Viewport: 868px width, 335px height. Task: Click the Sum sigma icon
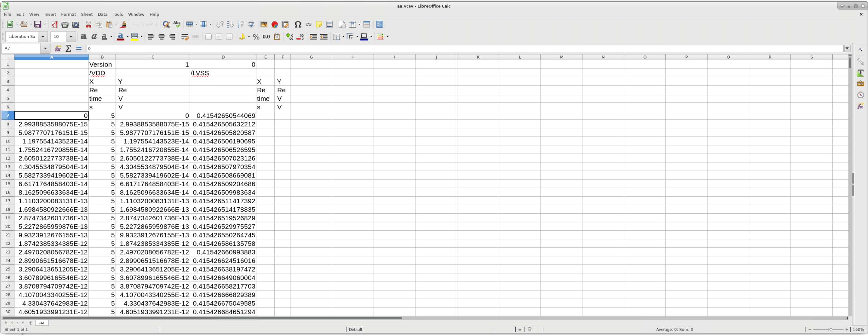click(69, 48)
